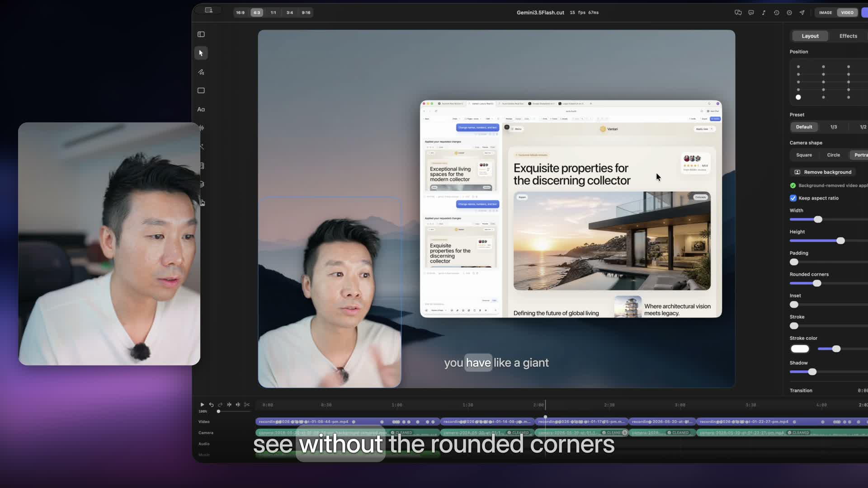868x488 pixels.
Task: Select video clip at-01-14-09-pm
Action: point(487,422)
